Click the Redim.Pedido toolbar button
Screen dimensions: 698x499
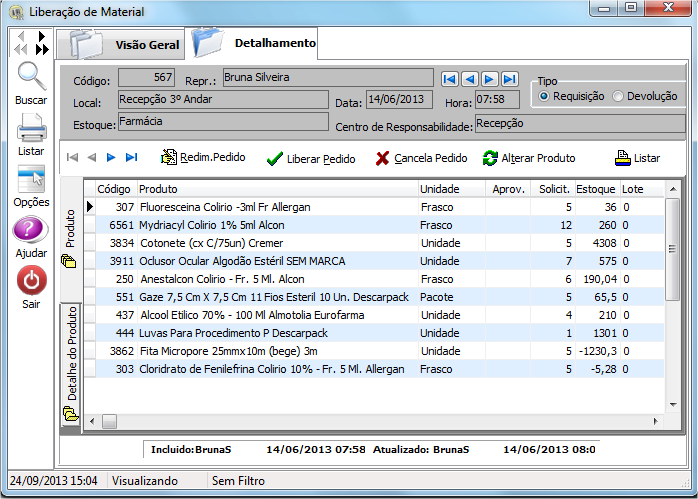tap(203, 158)
